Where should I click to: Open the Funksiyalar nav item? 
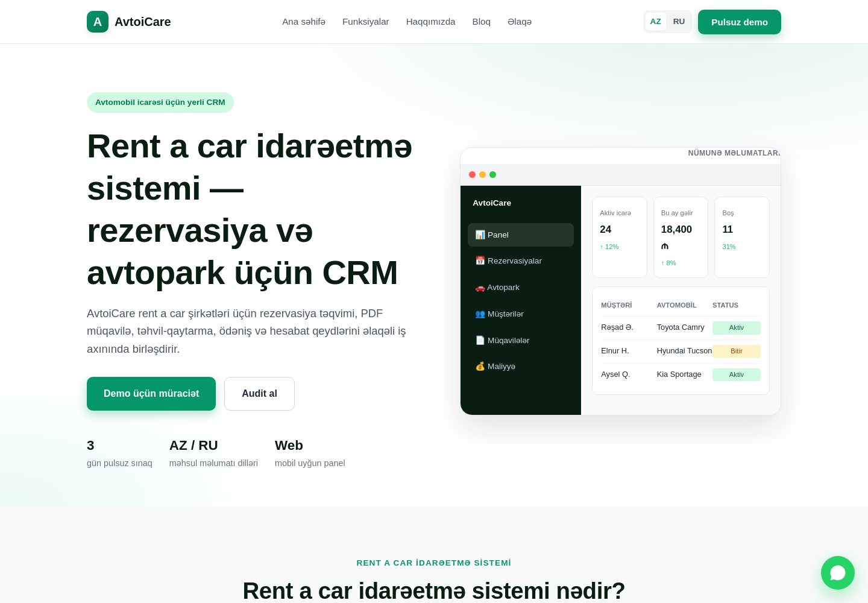(x=366, y=22)
